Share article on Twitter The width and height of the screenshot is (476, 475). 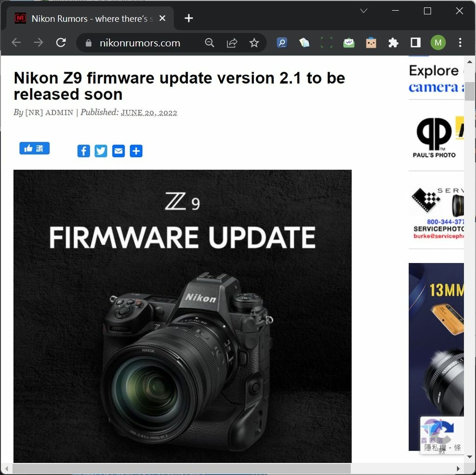coord(101,151)
